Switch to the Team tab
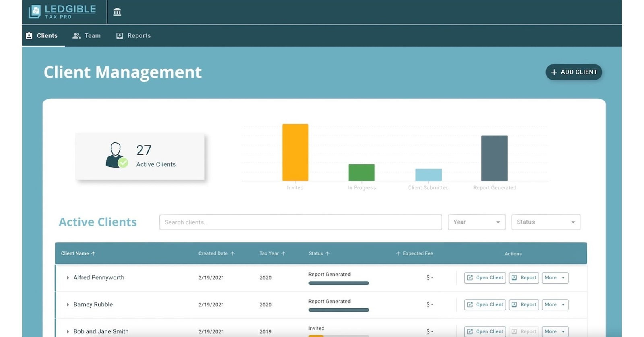 [x=87, y=35]
